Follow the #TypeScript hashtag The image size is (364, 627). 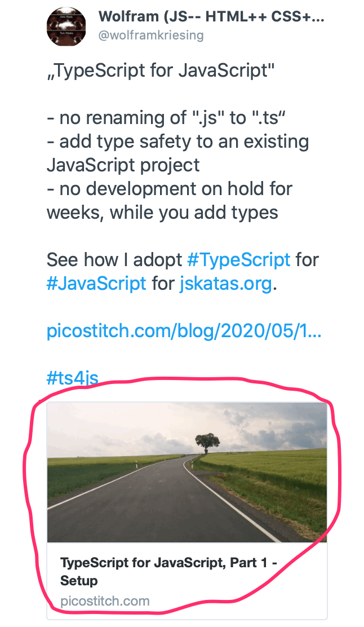tap(238, 260)
